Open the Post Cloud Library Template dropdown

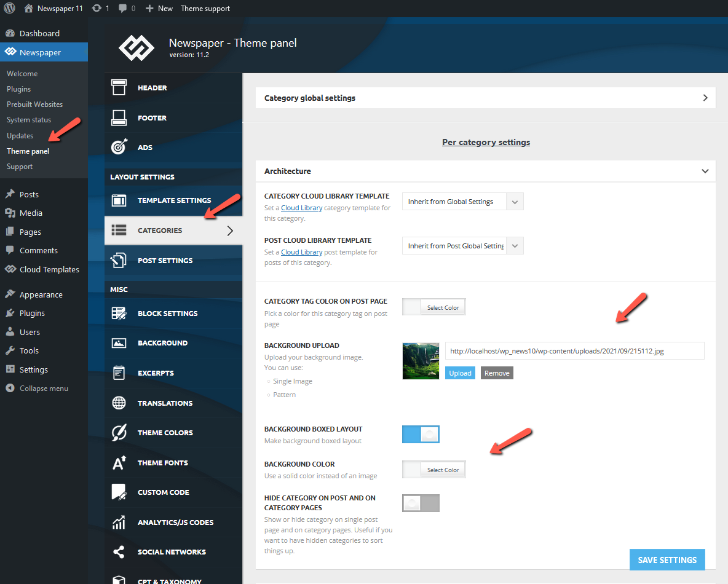[x=462, y=245]
